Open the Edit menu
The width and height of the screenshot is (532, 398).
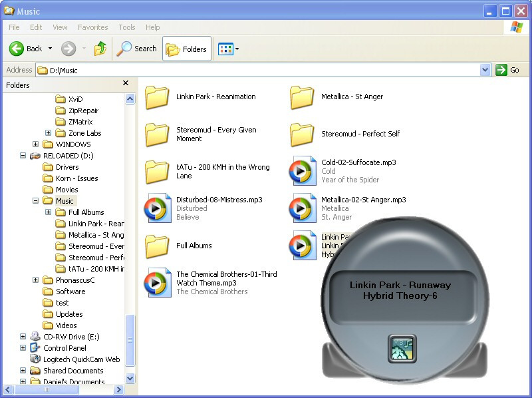click(x=36, y=27)
